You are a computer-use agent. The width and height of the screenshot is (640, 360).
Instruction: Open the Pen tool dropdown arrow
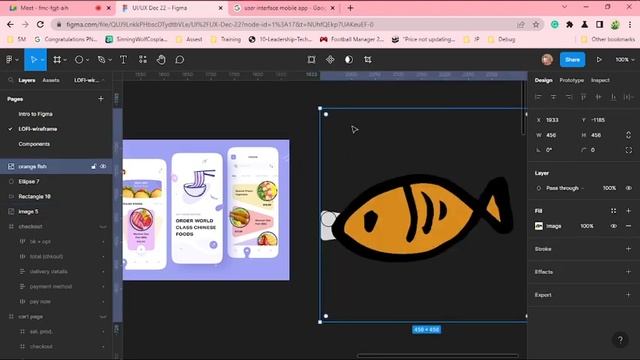pos(110,60)
